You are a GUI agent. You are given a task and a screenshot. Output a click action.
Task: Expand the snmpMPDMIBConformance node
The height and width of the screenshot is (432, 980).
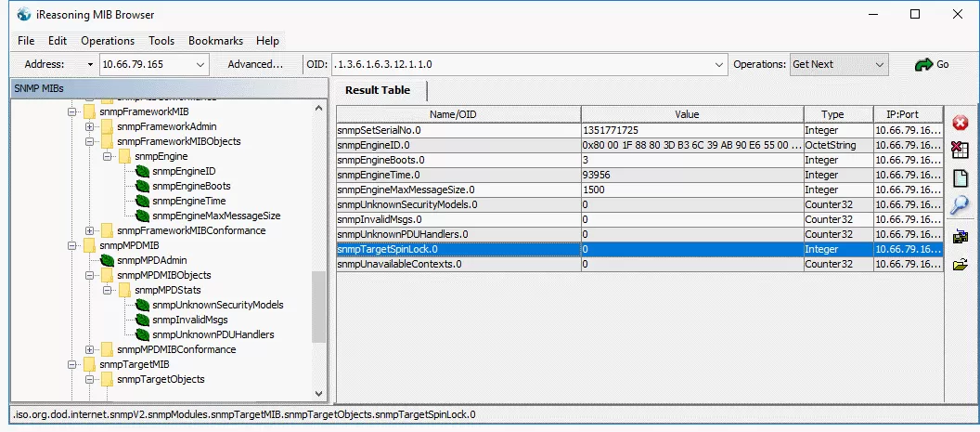pyautogui.click(x=90, y=349)
